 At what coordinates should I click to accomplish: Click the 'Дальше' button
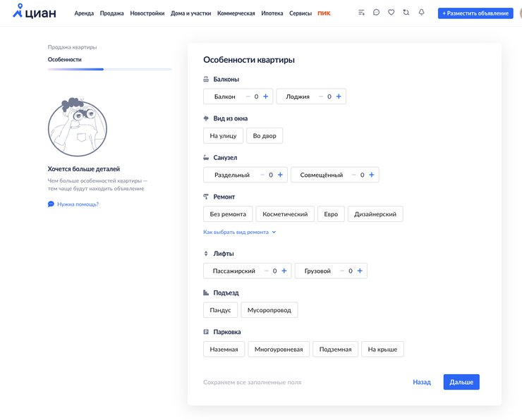click(x=461, y=382)
